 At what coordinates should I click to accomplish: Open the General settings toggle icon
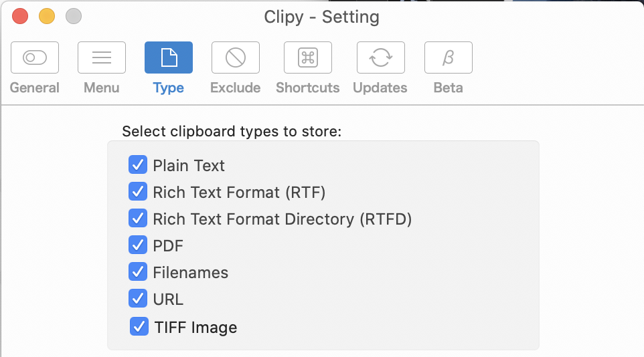pyautogui.click(x=35, y=57)
